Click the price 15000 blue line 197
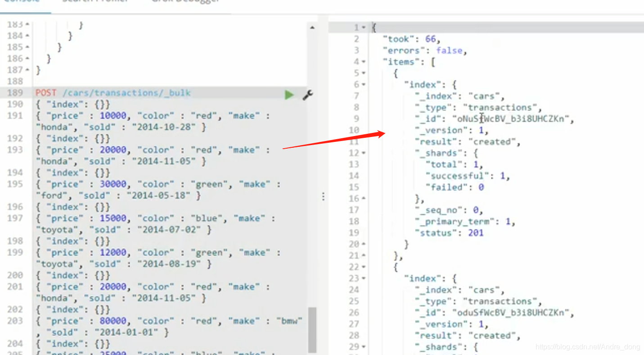 pos(155,218)
